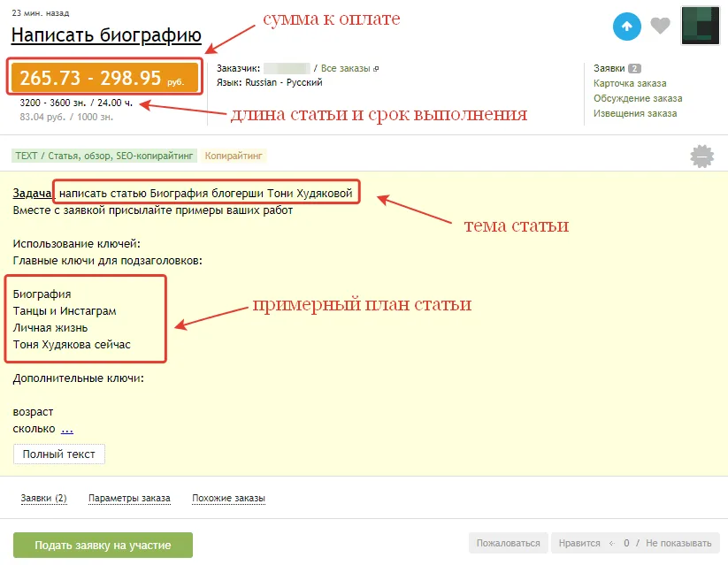Select the "Копирайтинг" tag
Image resolution: width=728 pixels, height=565 pixels.
(234, 156)
